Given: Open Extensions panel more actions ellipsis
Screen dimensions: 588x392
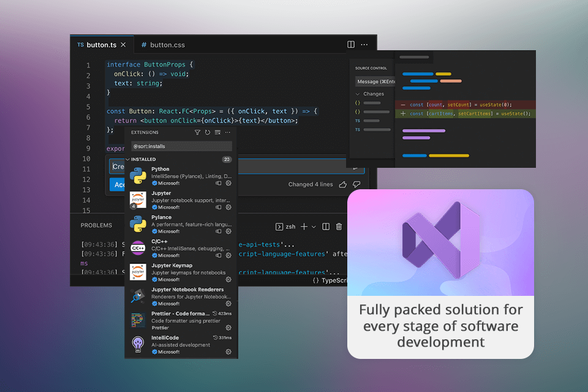Looking at the screenshot, I should (x=228, y=132).
